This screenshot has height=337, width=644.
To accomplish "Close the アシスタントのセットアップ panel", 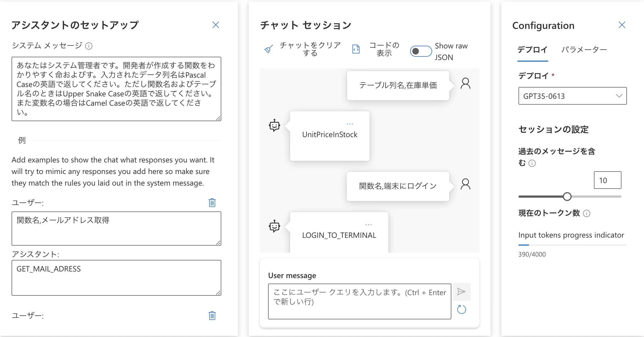I will 216,25.
